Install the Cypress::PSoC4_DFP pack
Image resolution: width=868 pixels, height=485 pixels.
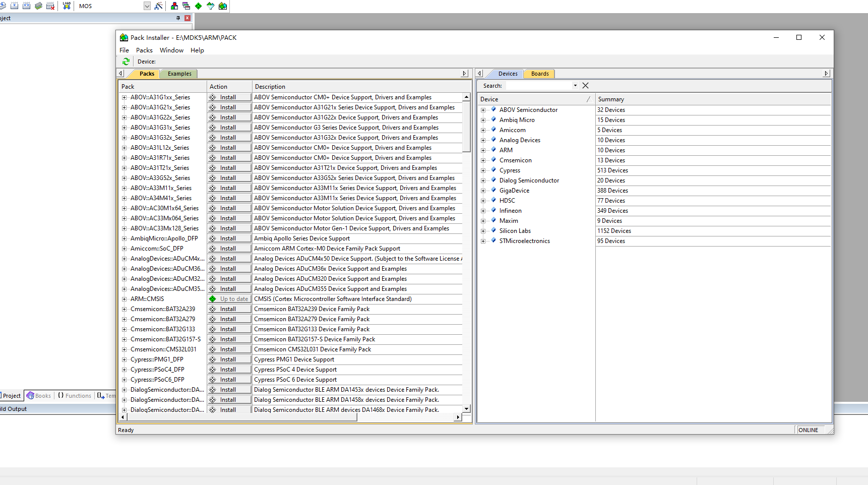(229, 370)
